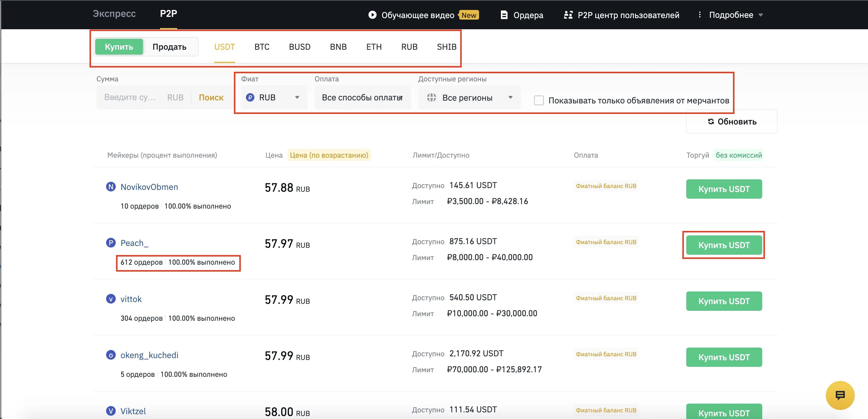Screen dimensions: 868x419
Task: Open price sorting Цена (по возрастанию)
Action: pyautogui.click(x=329, y=155)
